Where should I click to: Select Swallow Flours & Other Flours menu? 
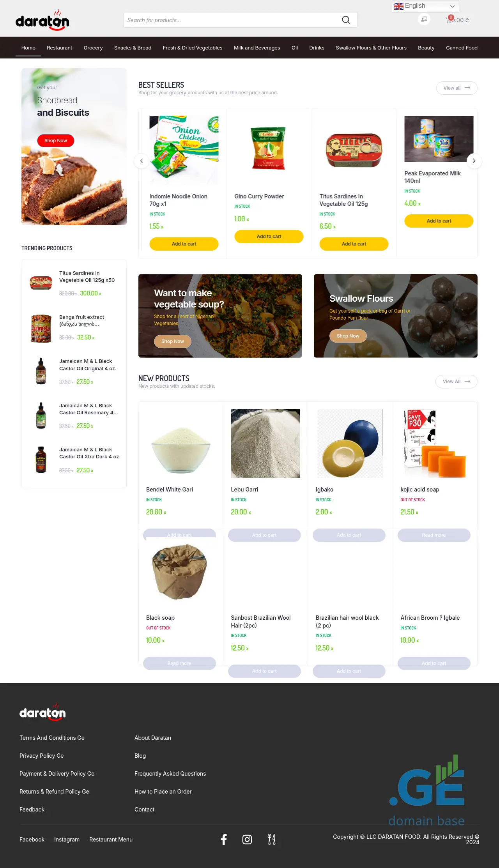click(x=371, y=48)
